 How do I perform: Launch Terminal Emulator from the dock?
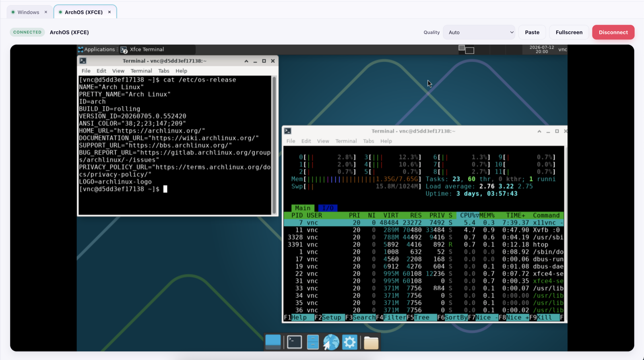295,342
